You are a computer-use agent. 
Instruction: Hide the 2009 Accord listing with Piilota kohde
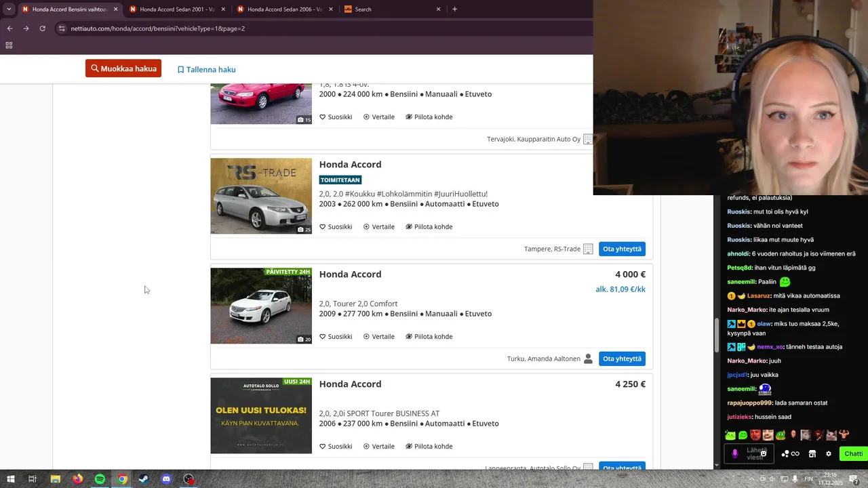pos(429,336)
